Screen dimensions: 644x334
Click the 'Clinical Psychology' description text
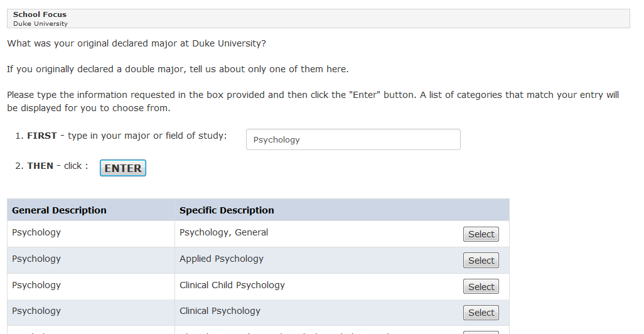click(x=220, y=311)
